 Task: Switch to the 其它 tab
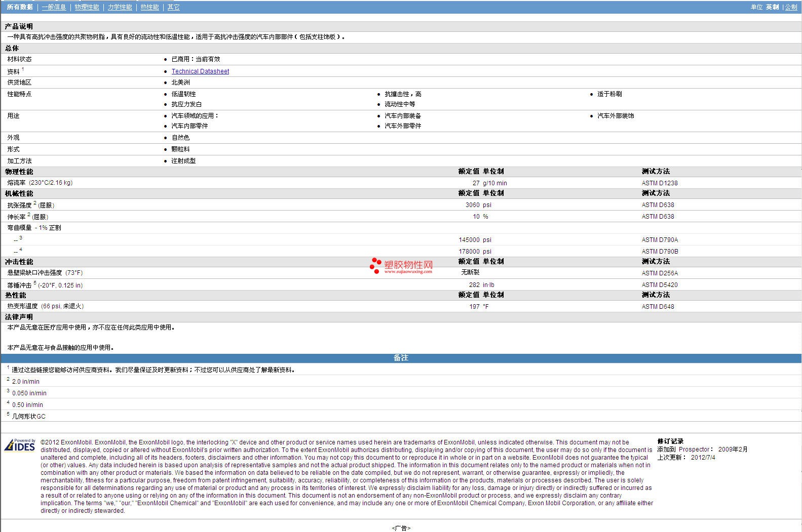173,7
